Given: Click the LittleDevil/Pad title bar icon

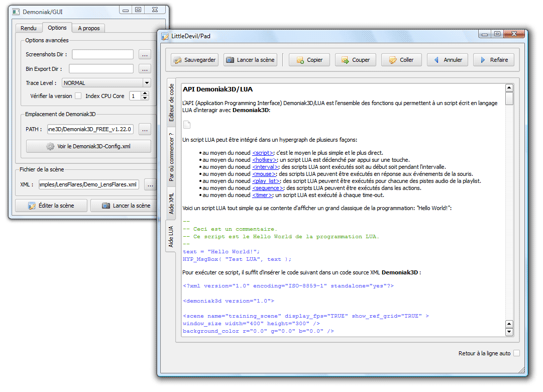Looking at the screenshot, I should click(165, 36).
